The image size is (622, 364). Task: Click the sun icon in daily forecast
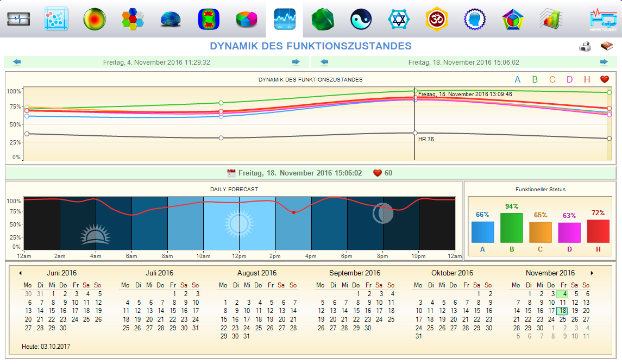tap(239, 224)
